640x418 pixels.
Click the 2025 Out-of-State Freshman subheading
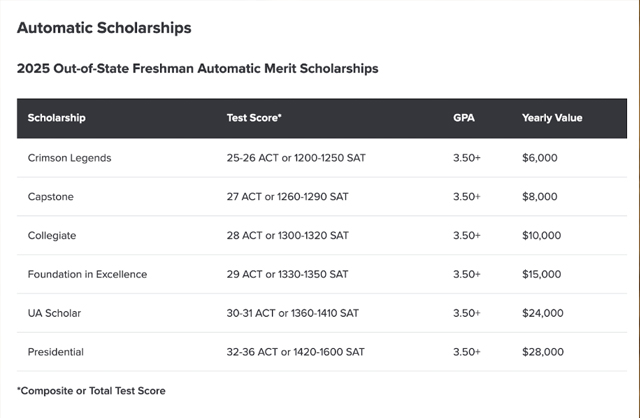(198, 68)
